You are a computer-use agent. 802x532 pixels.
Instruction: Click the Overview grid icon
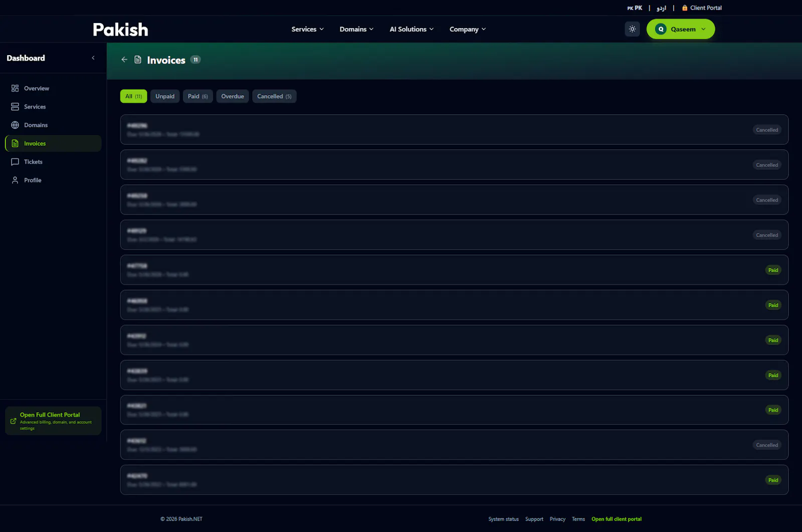click(x=15, y=89)
